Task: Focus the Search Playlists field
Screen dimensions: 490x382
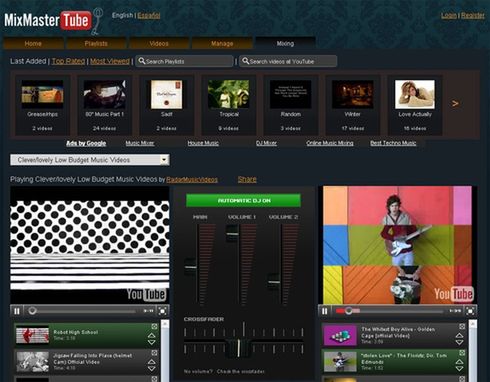Action: [x=184, y=61]
